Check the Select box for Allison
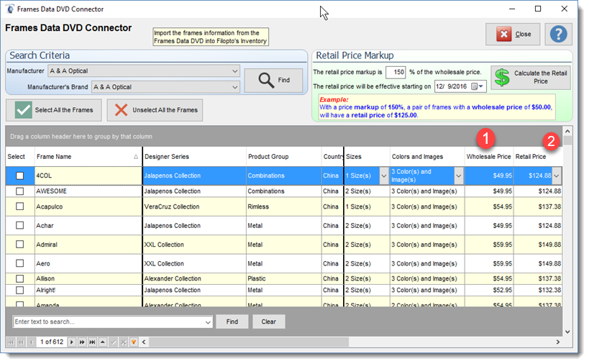The image size is (589, 364). tap(20, 278)
